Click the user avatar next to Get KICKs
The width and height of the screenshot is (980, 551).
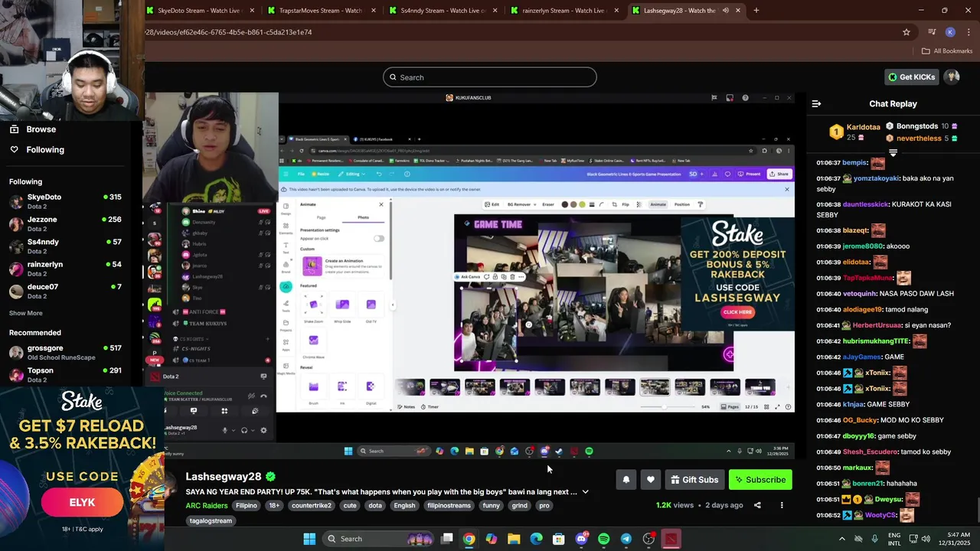952,77
